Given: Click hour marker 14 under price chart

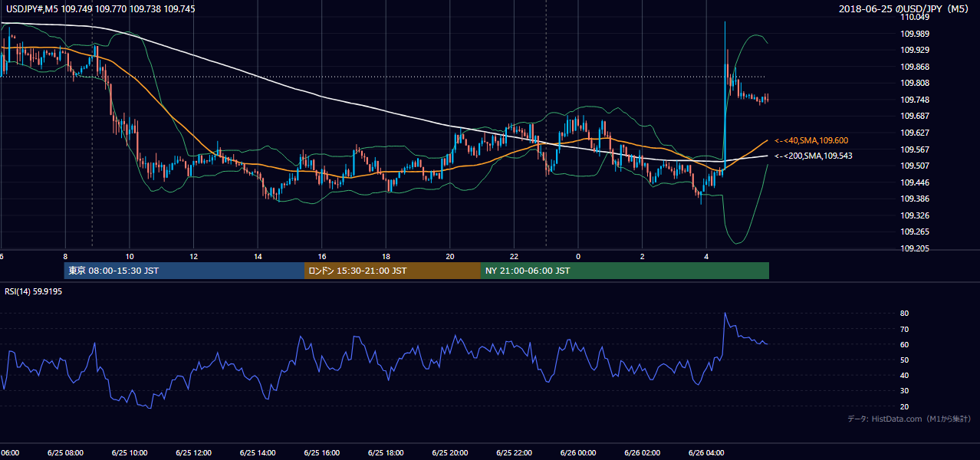Looking at the screenshot, I should click(x=258, y=256).
